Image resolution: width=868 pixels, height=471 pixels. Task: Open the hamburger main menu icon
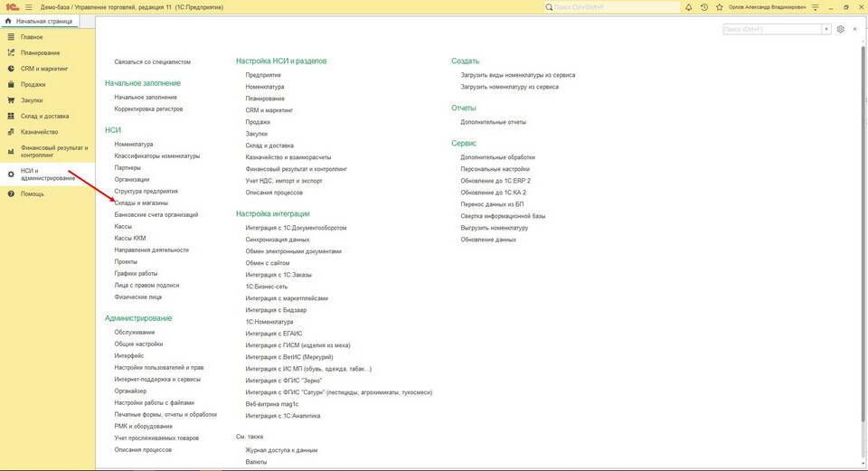(26, 7)
